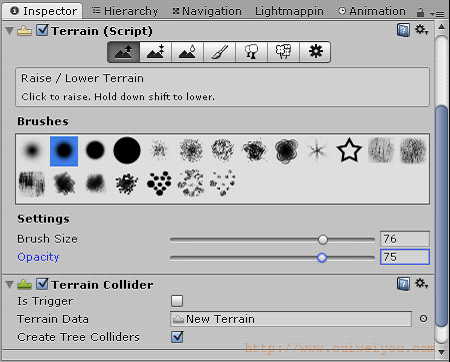Image resolution: width=450 pixels, height=362 pixels.
Task: Collapse the Terrain Collider component
Action: click(x=10, y=284)
